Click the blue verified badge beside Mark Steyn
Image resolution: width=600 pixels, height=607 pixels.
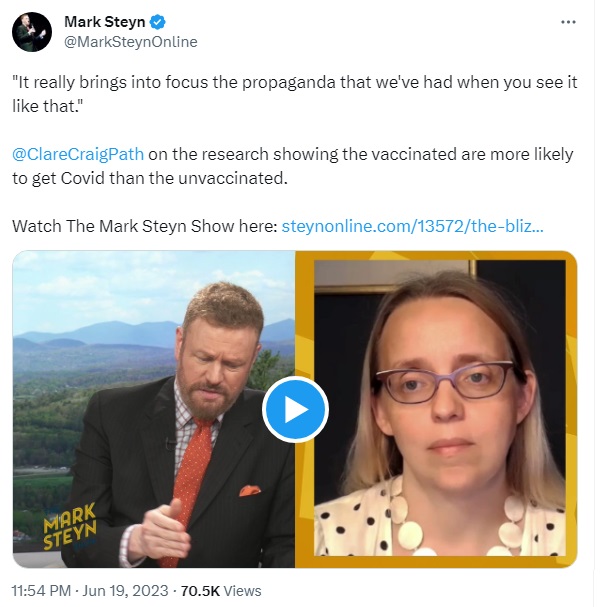pyautogui.click(x=158, y=22)
